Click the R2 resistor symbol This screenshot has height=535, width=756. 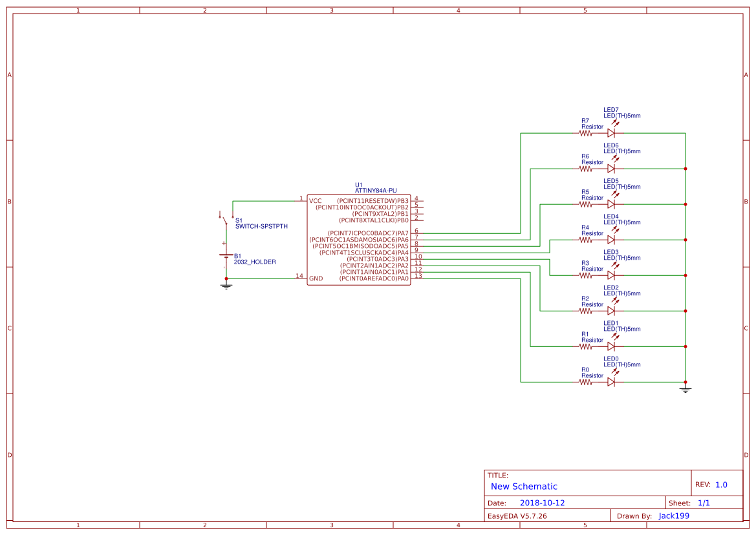point(586,311)
